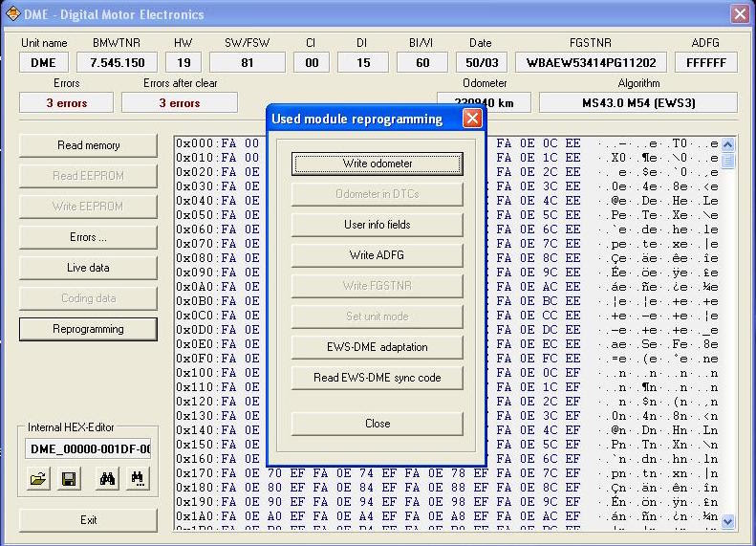Viewport: 756px width, 546px height.
Task: Save the hex dump with the floppy icon
Action: 69,478
